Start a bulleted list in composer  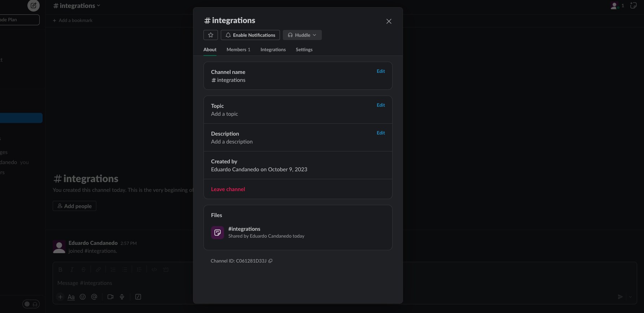point(124,269)
